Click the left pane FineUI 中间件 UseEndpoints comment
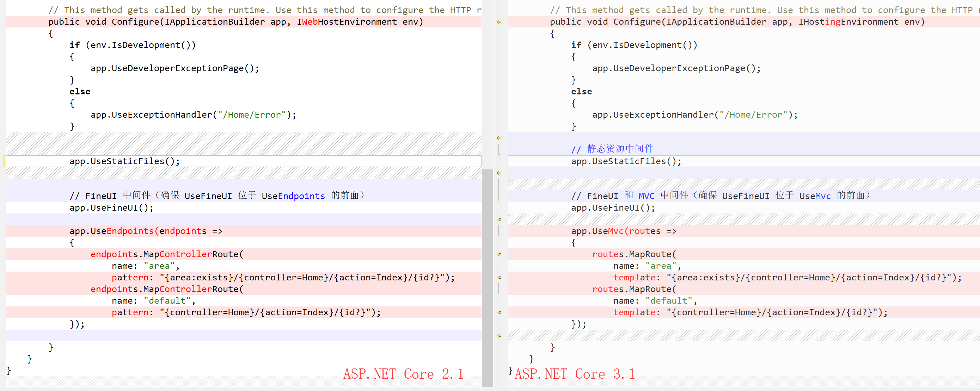This screenshot has width=980, height=391. click(217, 196)
